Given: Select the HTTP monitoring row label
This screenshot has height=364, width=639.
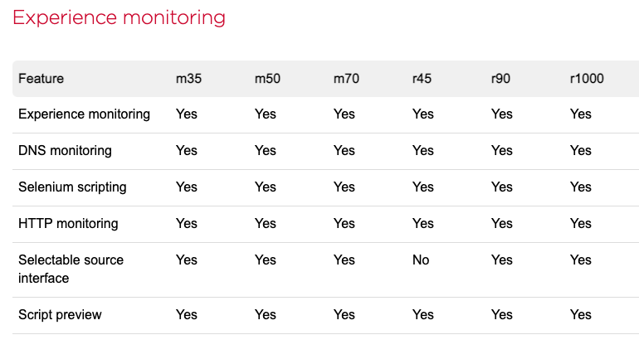Looking at the screenshot, I should click(68, 223).
